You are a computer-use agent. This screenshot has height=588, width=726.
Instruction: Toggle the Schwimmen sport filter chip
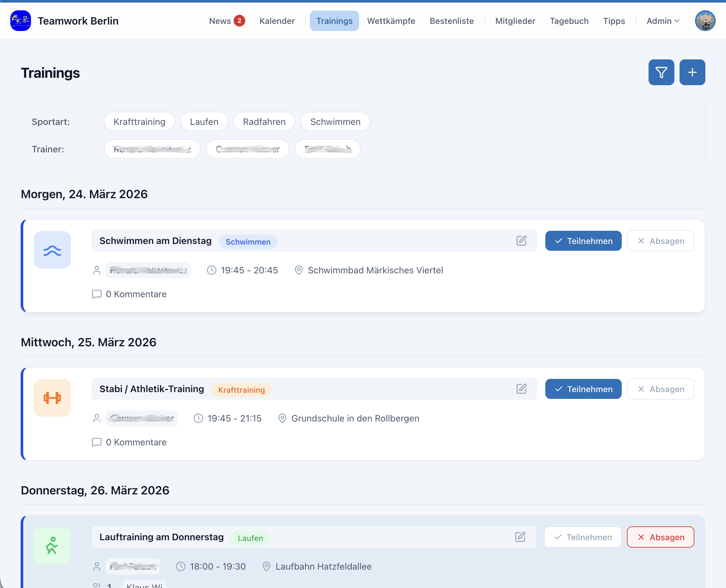[x=335, y=122]
